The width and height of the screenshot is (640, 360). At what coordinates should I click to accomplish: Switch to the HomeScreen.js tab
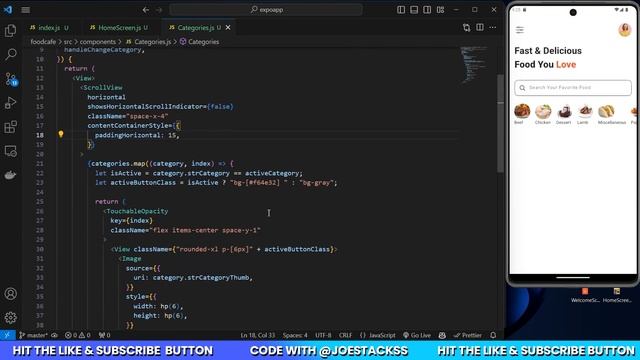click(119, 27)
